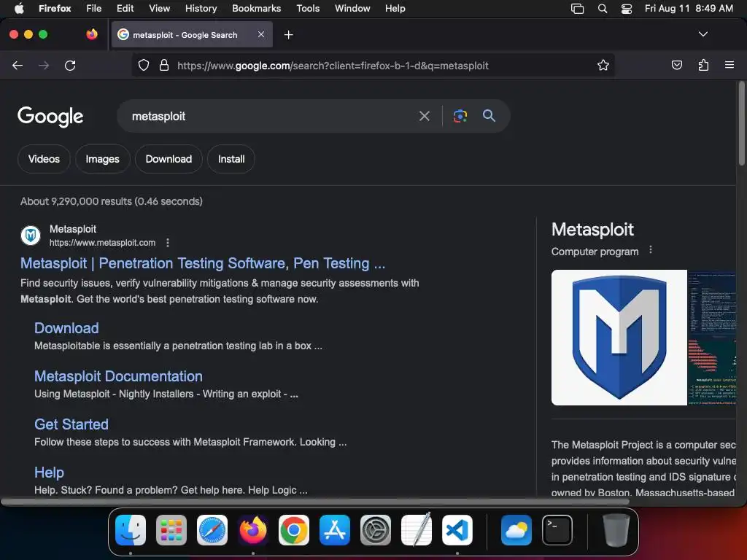The image size is (747, 560).
Task: Open System Settings from the Dock
Action: 376,529
